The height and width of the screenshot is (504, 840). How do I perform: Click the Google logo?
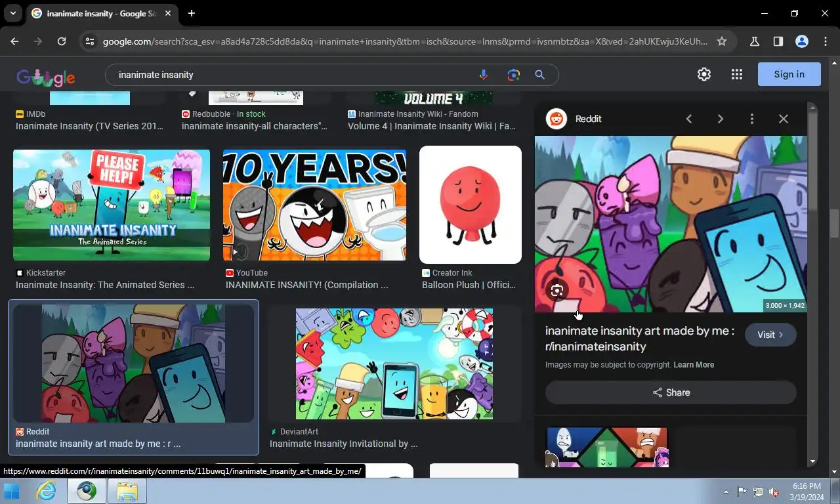tap(46, 76)
